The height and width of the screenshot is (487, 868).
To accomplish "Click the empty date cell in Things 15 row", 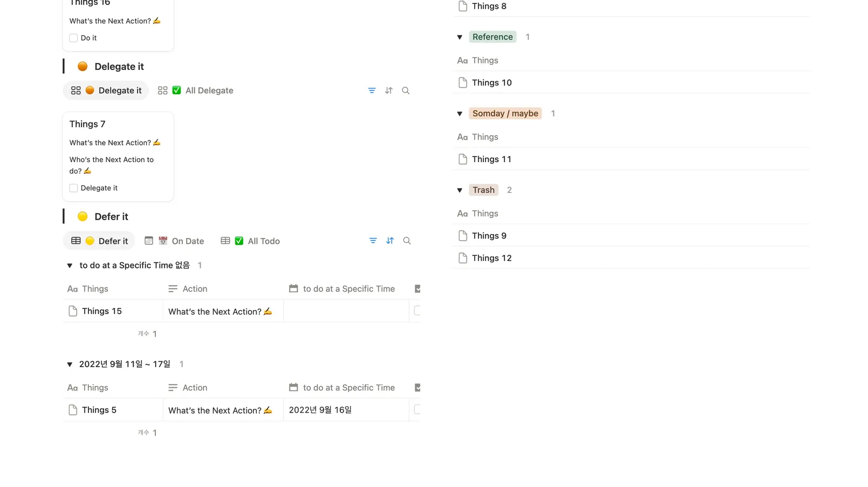I will point(346,311).
